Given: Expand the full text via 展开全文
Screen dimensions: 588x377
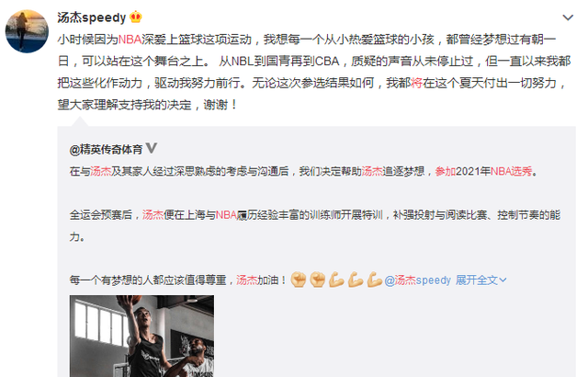Looking at the screenshot, I should [x=481, y=280].
